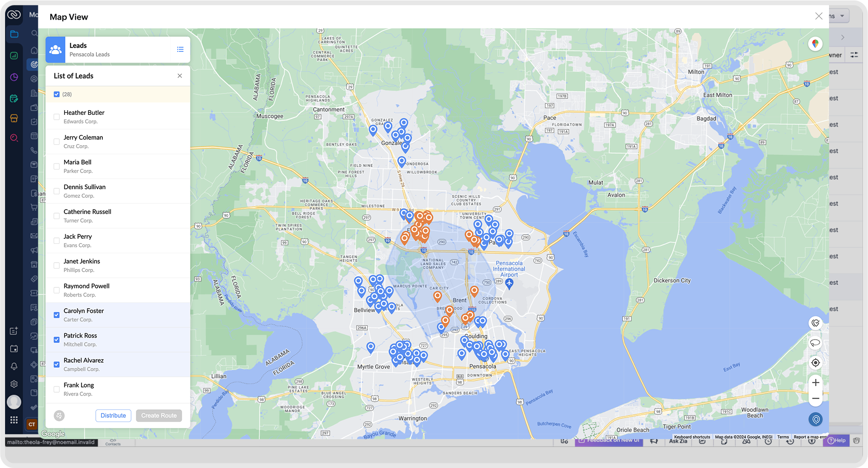Click Report a map error link

click(x=810, y=437)
